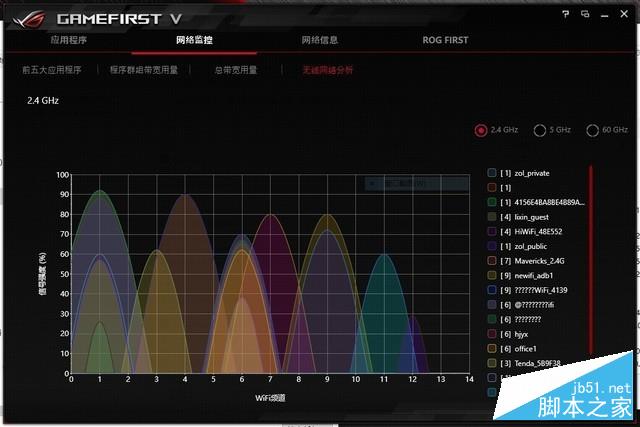Image resolution: width=640 pixels, height=427 pixels.
Task: Click the WiFi频道 x-axis label
Action: click(270, 398)
